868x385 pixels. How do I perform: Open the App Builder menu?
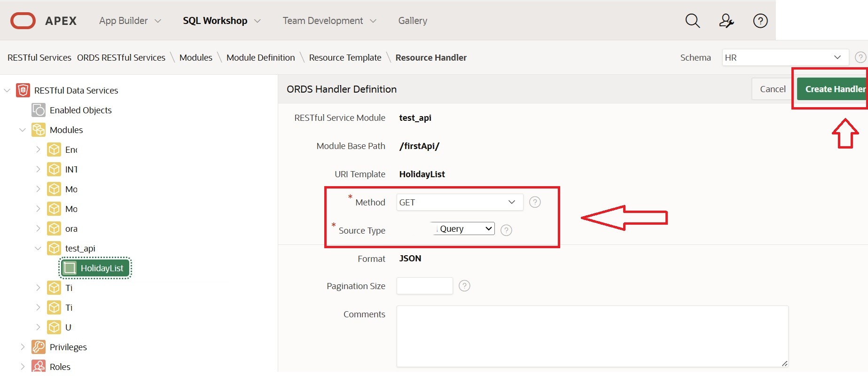(130, 21)
